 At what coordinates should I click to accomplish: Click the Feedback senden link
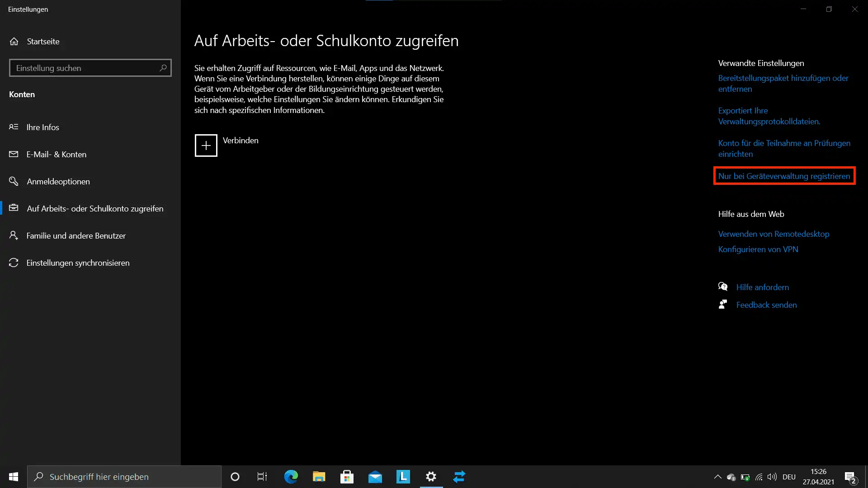(x=766, y=305)
